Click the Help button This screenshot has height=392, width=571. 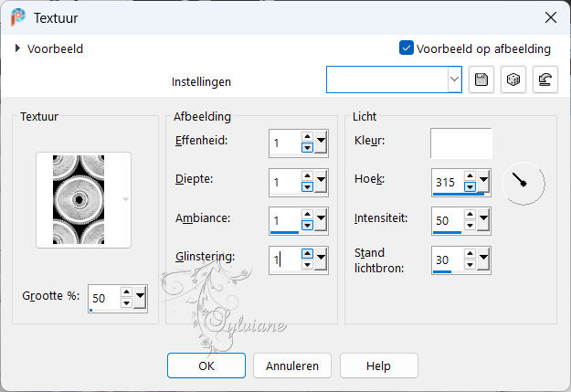click(379, 366)
